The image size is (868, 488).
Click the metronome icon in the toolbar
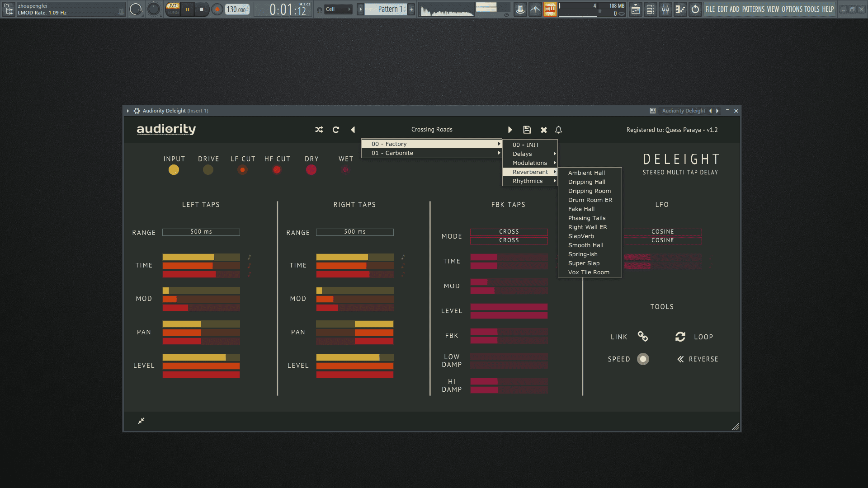point(520,9)
